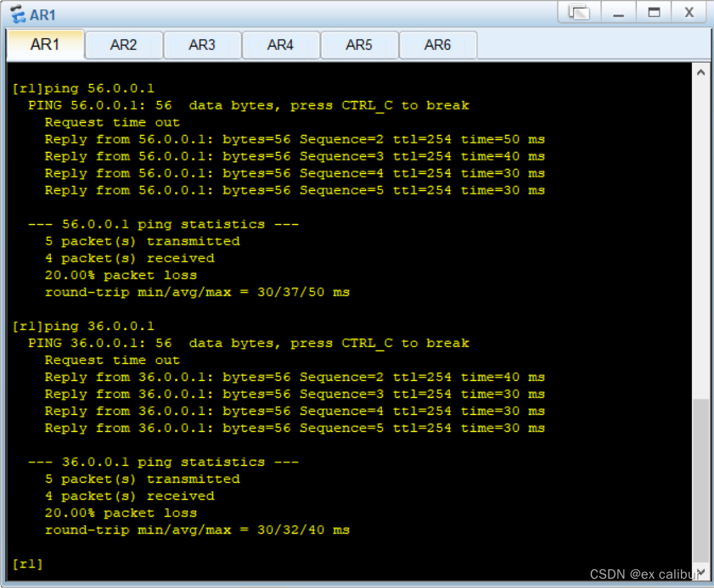Click reply from 56.0.0.1 Sequence=5 line
Screen dimensions: 714x588
pyautogui.click(x=295, y=190)
